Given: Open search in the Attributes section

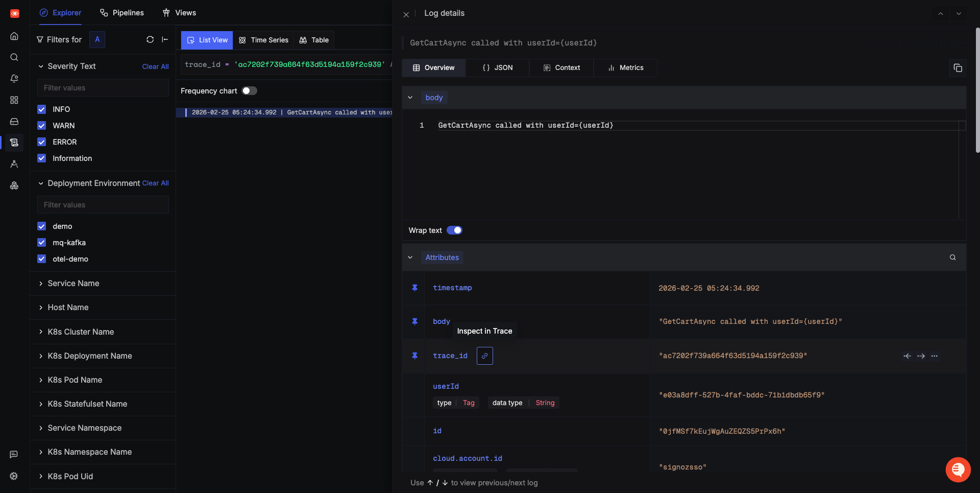Looking at the screenshot, I should click(952, 257).
